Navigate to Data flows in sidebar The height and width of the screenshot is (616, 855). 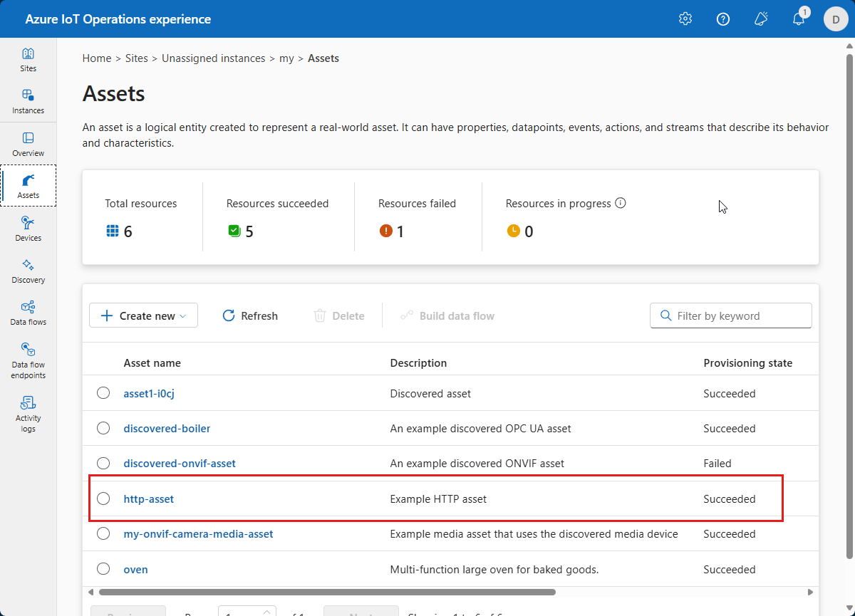[28, 313]
